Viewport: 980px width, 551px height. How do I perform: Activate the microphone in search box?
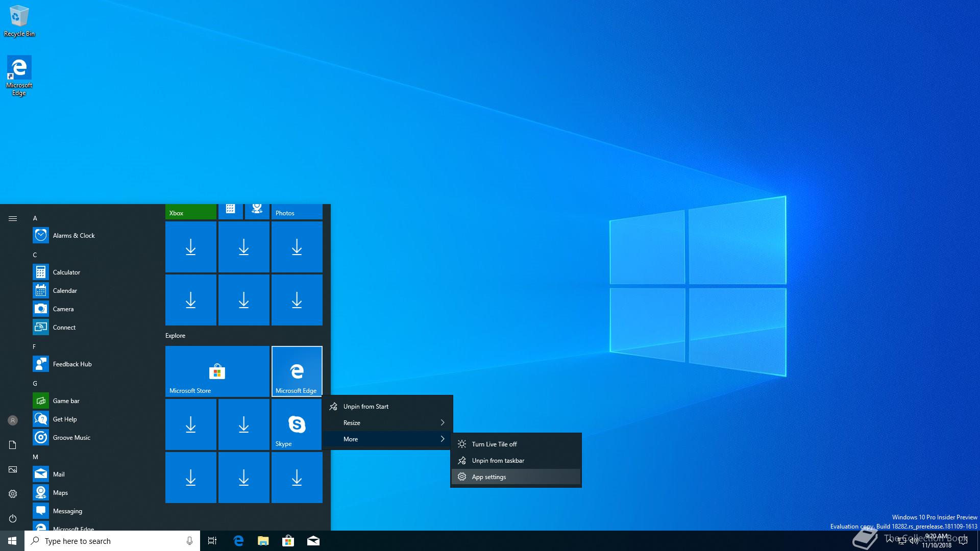click(x=189, y=541)
